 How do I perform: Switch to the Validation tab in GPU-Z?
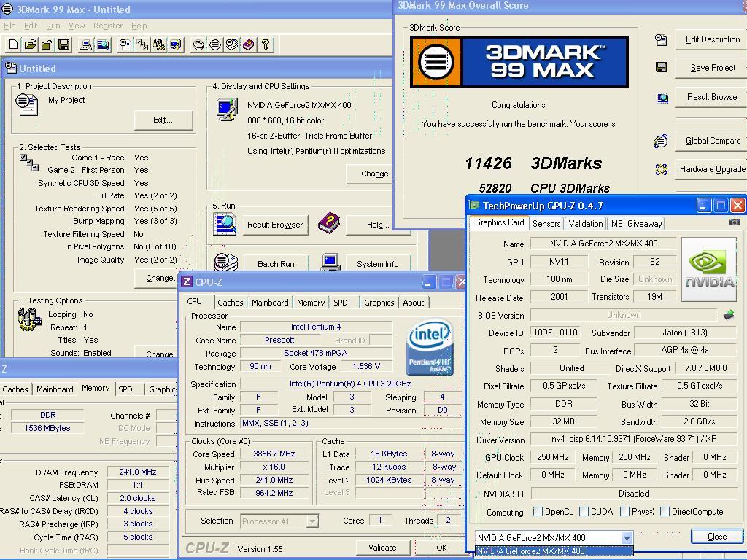(586, 223)
